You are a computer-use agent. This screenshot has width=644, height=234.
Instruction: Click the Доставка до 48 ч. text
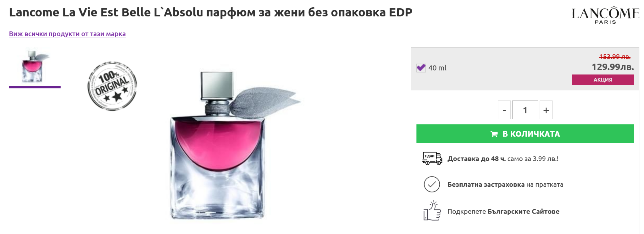point(477,159)
